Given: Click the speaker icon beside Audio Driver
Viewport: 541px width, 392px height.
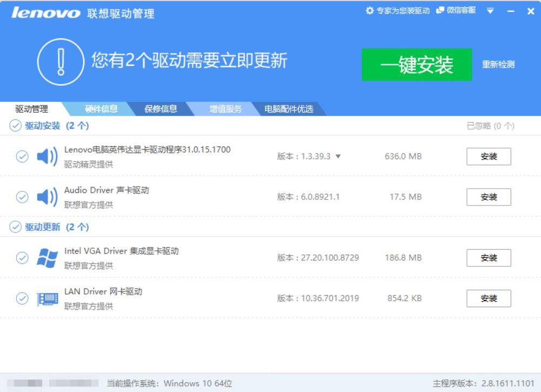Looking at the screenshot, I should click(47, 197).
